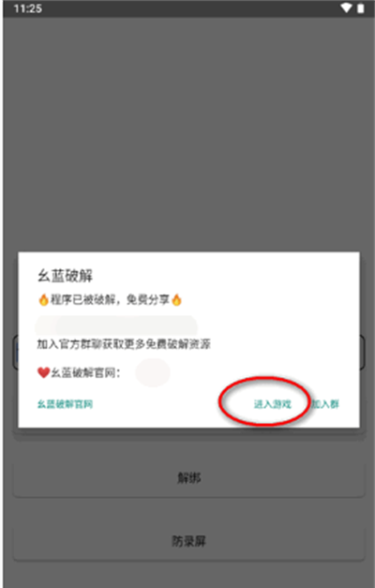The height and width of the screenshot is (588, 375).
Task: Tap the blurred text line under the message
Action: coord(116,326)
